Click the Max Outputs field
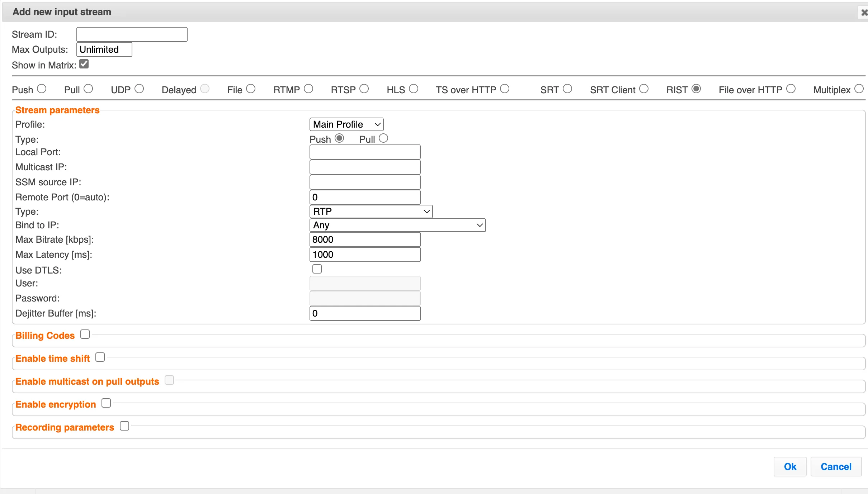Viewport: 868px width, 494px height. 104,49
